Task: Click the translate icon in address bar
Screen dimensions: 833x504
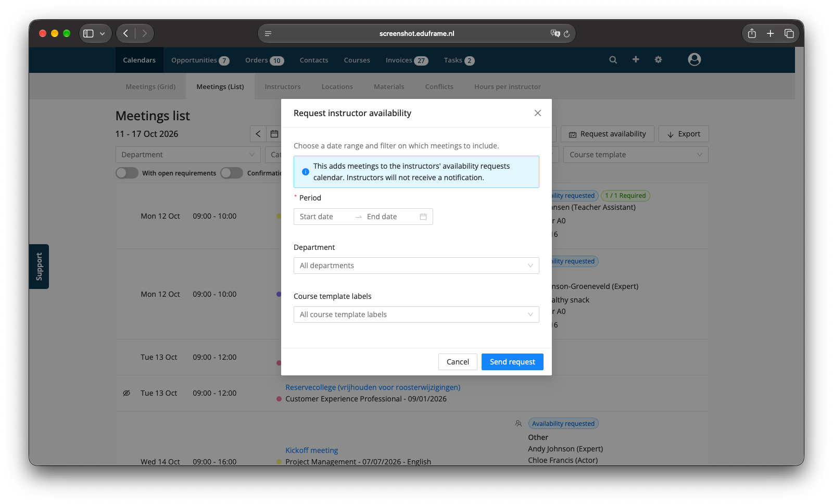Action: pos(555,33)
